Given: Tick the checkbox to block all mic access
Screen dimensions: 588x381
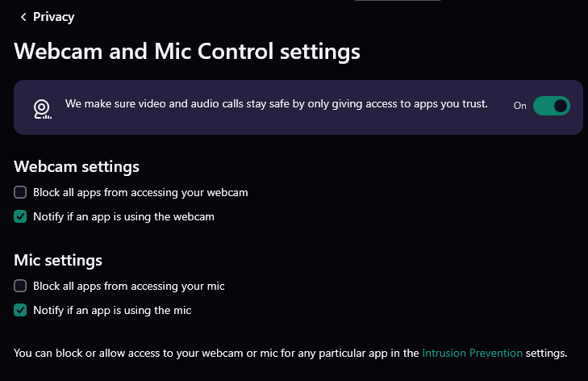Looking at the screenshot, I should (21, 286).
